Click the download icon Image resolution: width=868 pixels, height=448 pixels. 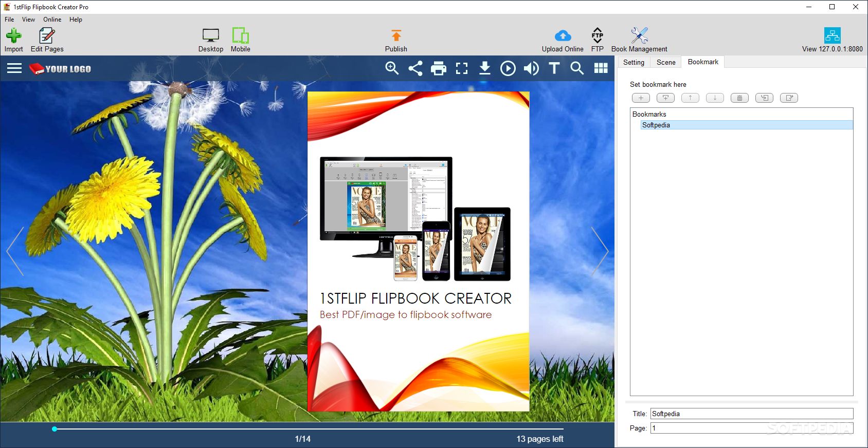click(484, 68)
